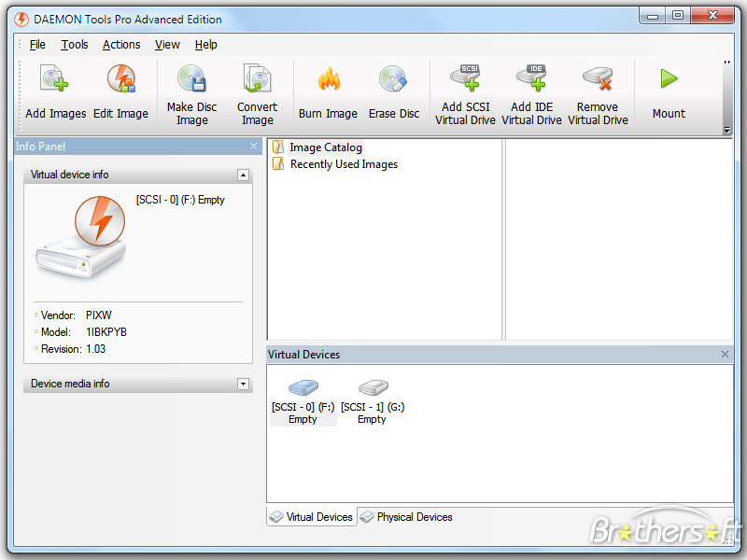
Task: Select the [SCSI - 1] (G:) virtual drive
Action: click(373, 402)
